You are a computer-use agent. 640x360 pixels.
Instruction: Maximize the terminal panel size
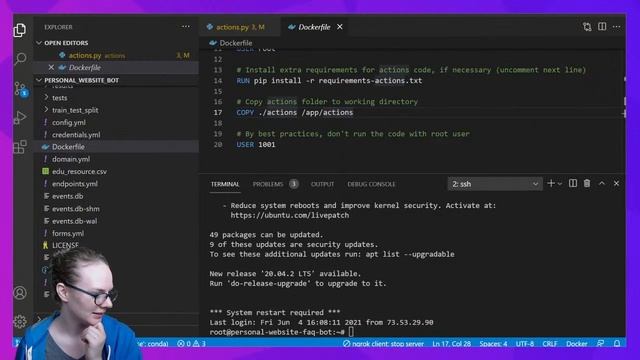(x=602, y=184)
